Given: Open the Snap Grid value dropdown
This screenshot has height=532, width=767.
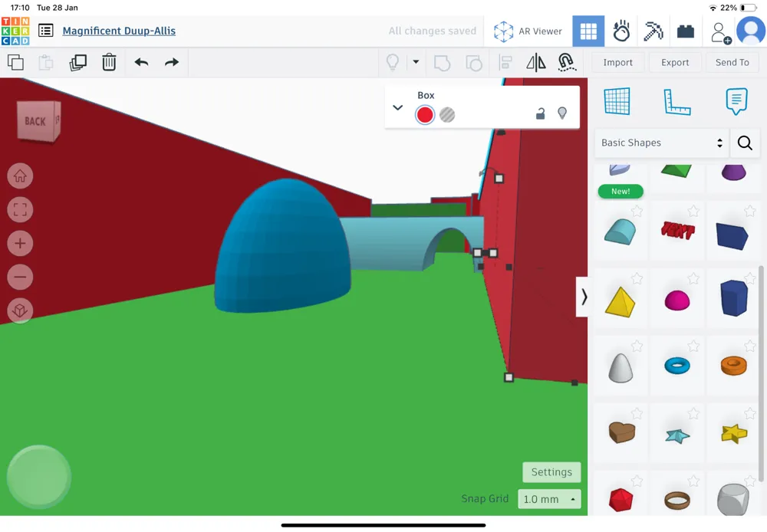Looking at the screenshot, I should (x=549, y=498).
